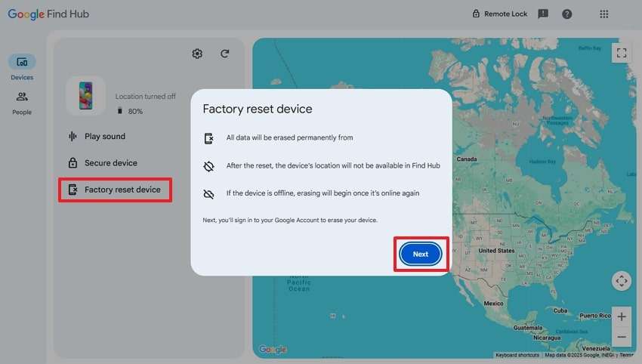Open Google apps grid icon

click(604, 14)
